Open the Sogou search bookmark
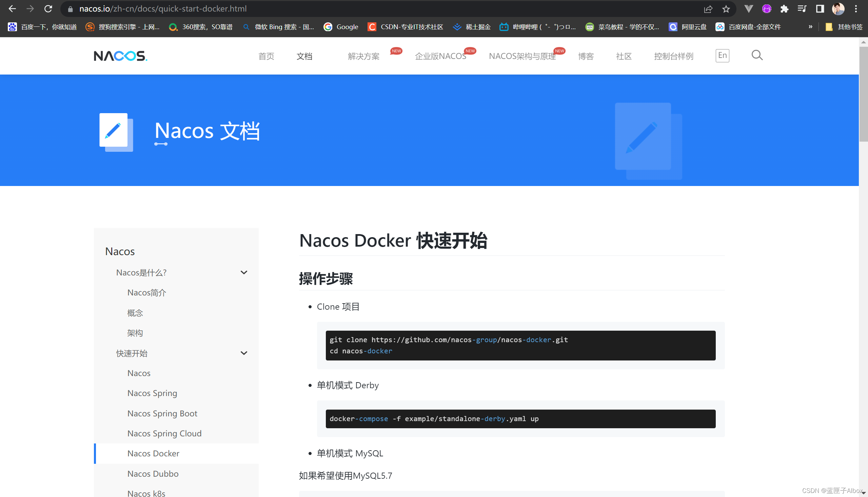This screenshot has height=497, width=868. click(x=123, y=27)
